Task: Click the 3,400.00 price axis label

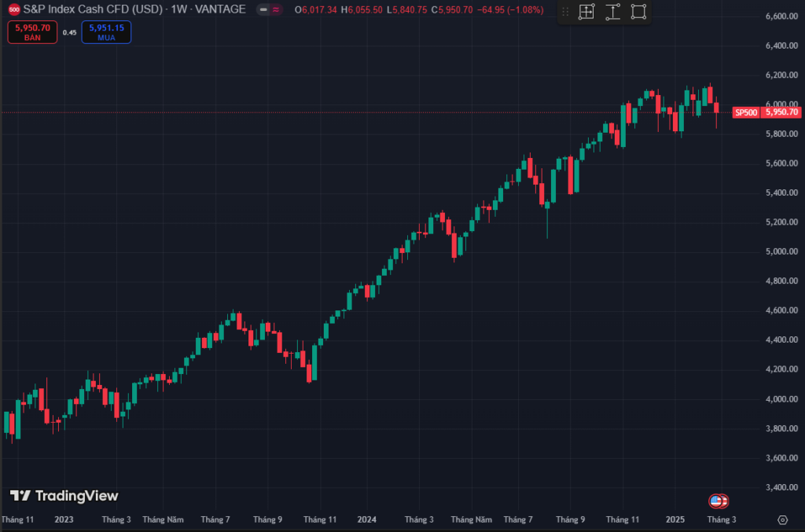Action: click(x=781, y=487)
